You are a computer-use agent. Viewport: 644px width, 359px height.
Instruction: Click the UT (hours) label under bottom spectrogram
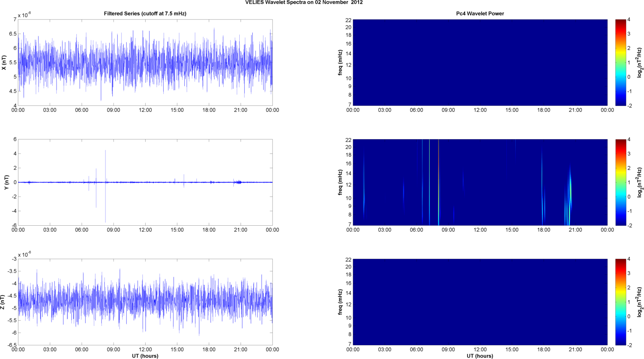[480, 356]
